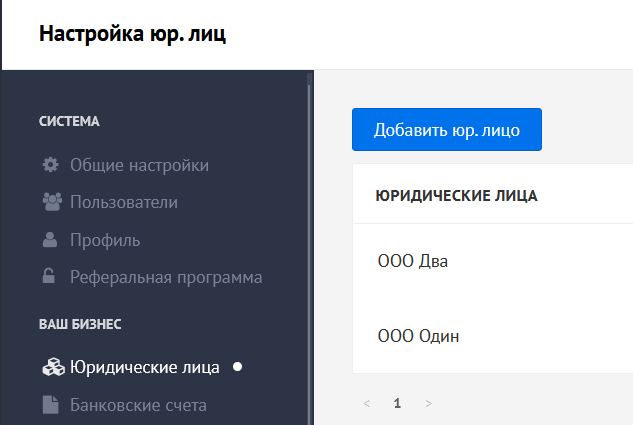The width and height of the screenshot is (633, 425).
Task: Click the gear icon for Общие настройки
Action: tap(50, 165)
